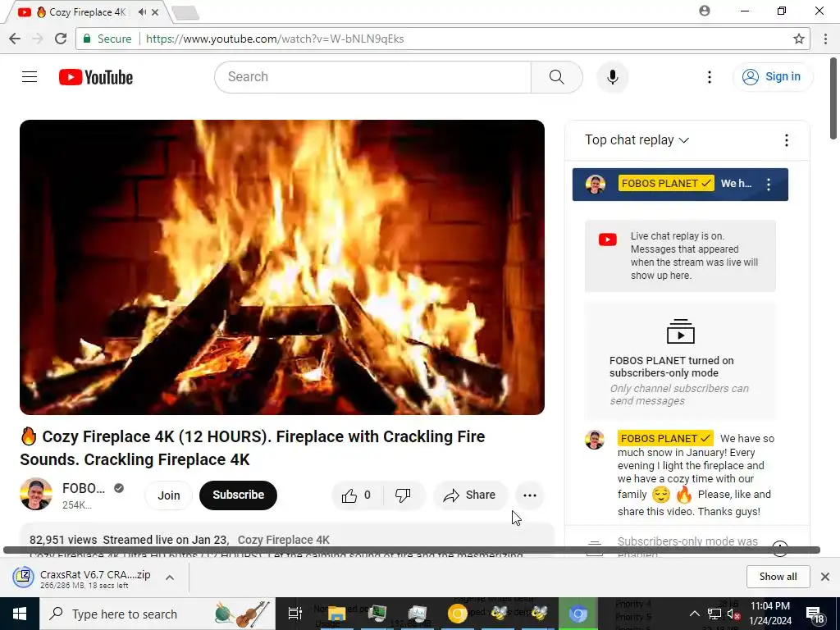Viewport: 840px width, 630px height.
Task: View the Secure site information
Action: click(107, 39)
